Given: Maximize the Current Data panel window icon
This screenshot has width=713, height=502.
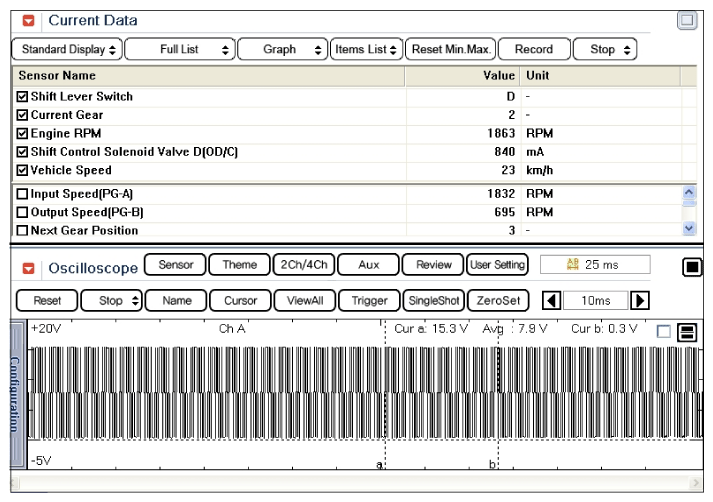Looking at the screenshot, I should (x=687, y=20).
